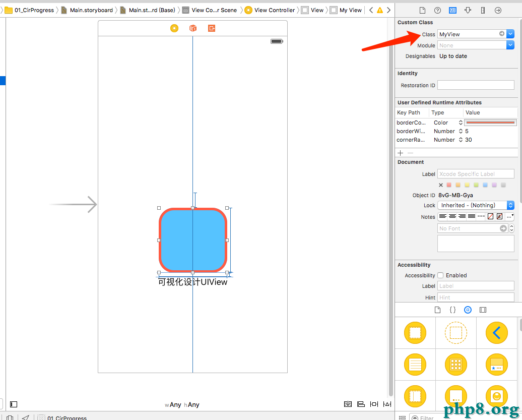Click the First Responder cube icon
The width and height of the screenshot is (522, 420).
[x=192, y=28]
